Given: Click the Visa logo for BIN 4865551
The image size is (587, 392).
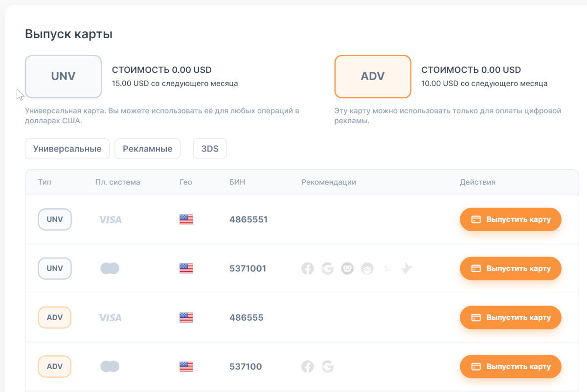Looking at the screenshot, I should tap(110, 220).
